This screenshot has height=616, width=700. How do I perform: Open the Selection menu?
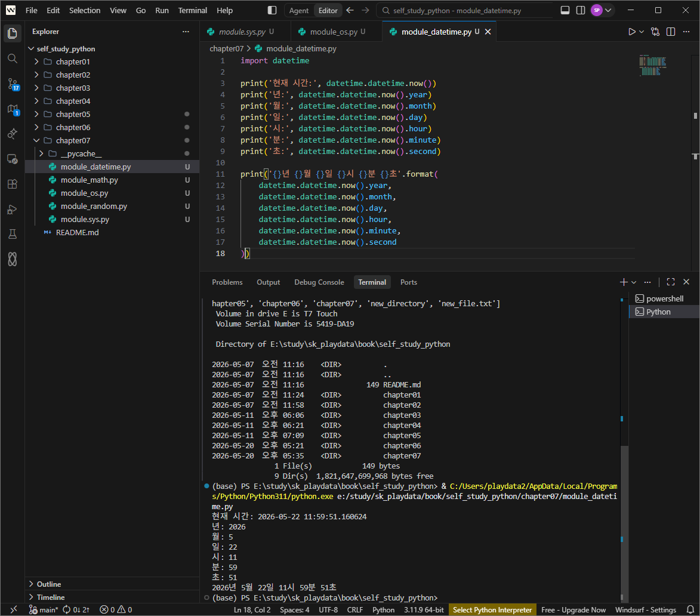tap(84, 10)
